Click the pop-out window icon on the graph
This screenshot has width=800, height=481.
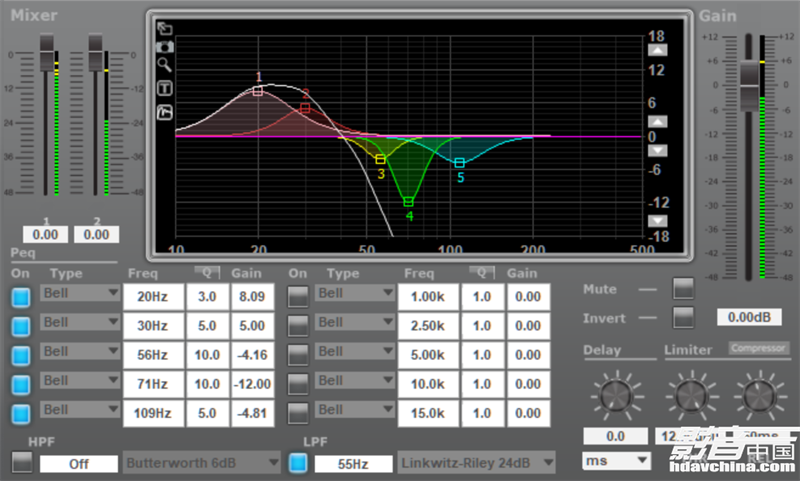coord(164,28)
